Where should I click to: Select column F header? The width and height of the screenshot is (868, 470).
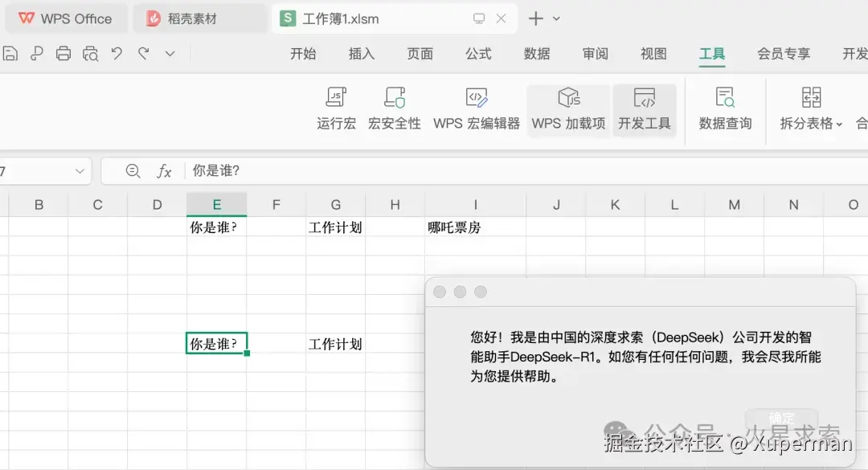[x=276, y=205]
